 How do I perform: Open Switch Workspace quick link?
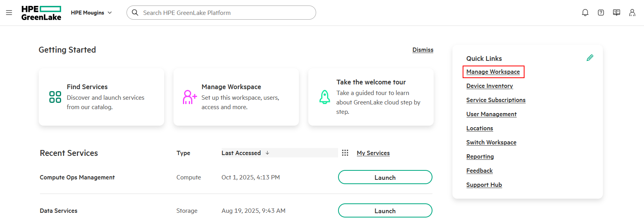pyautogui.click(x=491, y=143)
